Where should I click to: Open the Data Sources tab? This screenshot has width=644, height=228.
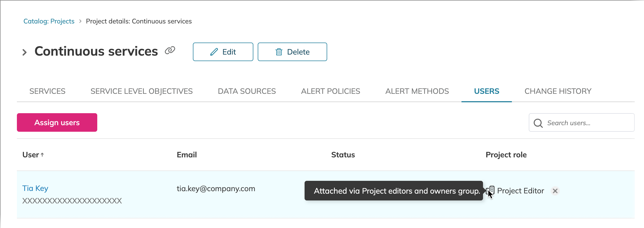click(x=247, y=91)
